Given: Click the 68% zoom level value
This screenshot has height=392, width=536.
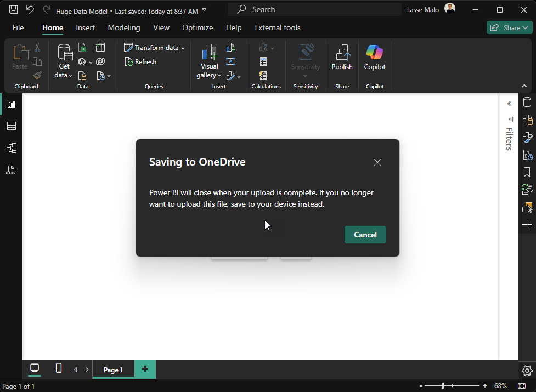Looking at the screenshot, I should (500, 386).
